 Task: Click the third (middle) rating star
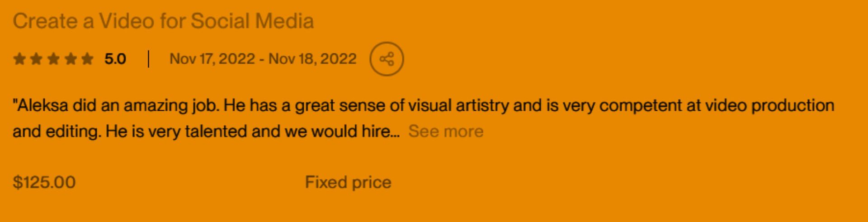[53, 59]
